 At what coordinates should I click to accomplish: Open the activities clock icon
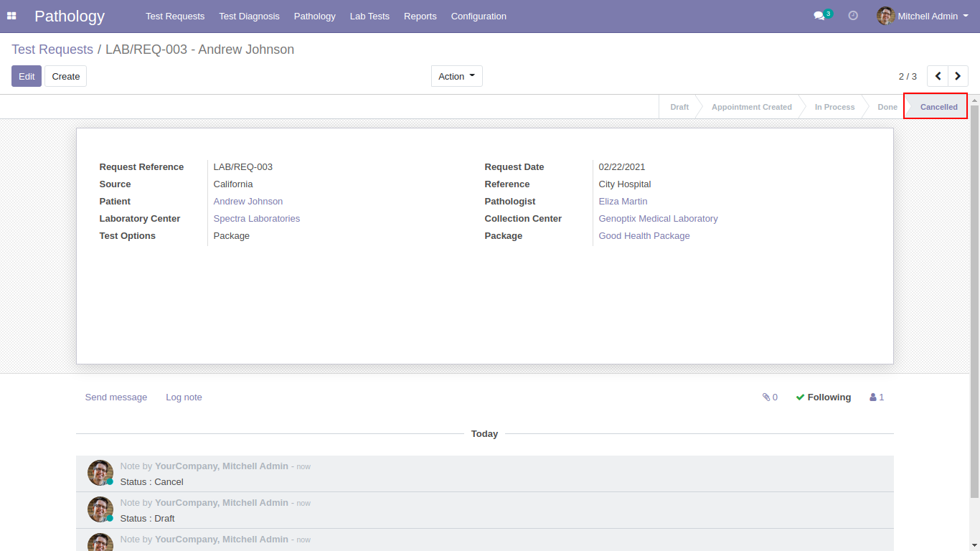click(853, 16)
